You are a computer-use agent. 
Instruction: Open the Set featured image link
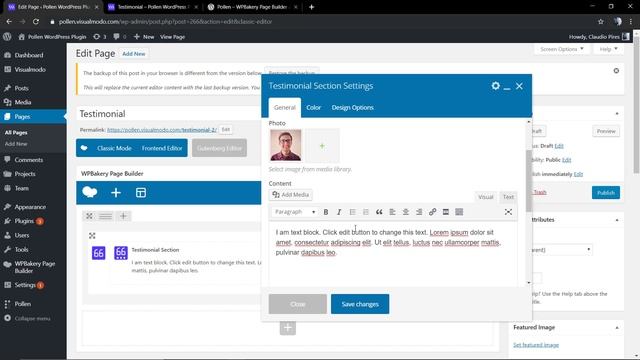tap(536, 345)
